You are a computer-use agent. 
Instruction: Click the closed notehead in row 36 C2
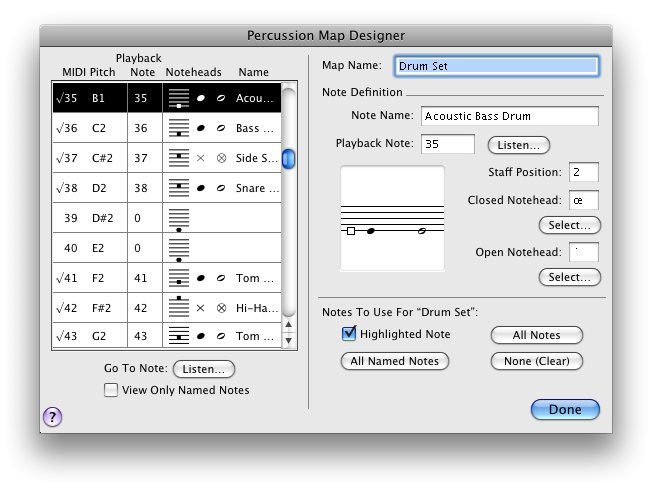[x=200, y=128]
